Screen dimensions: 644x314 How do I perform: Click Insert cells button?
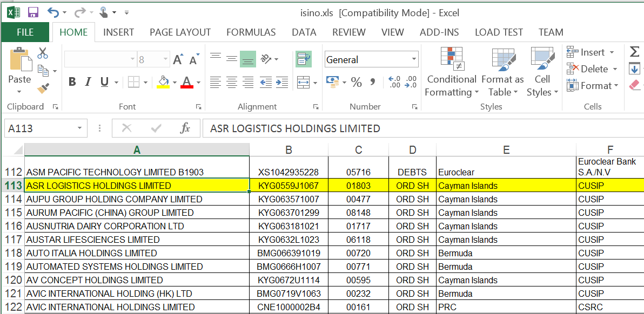point(590,52)
